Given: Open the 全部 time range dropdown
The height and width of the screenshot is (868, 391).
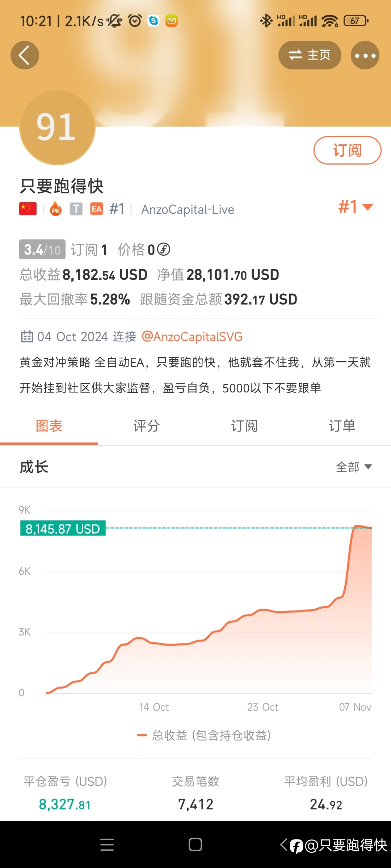Looking at the screenshot, I should pos(354,467).
